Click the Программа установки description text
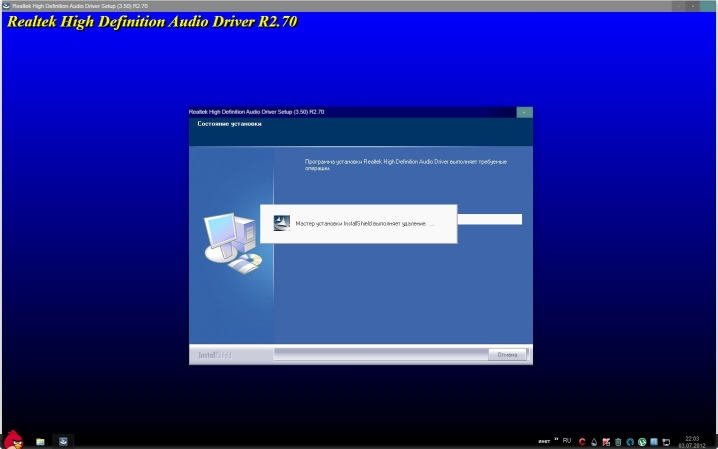The image size is (718, 449). coord(406,165)
